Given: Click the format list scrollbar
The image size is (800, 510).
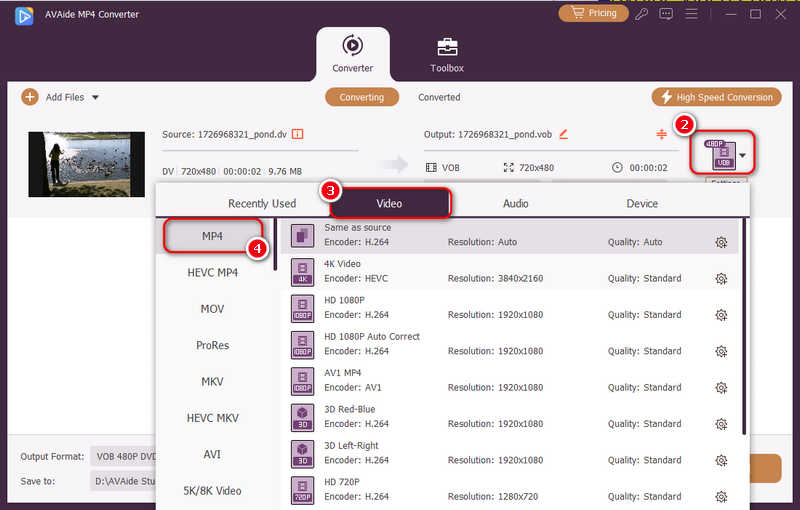Looking at the screenshot, I should (x=276, y=244).
